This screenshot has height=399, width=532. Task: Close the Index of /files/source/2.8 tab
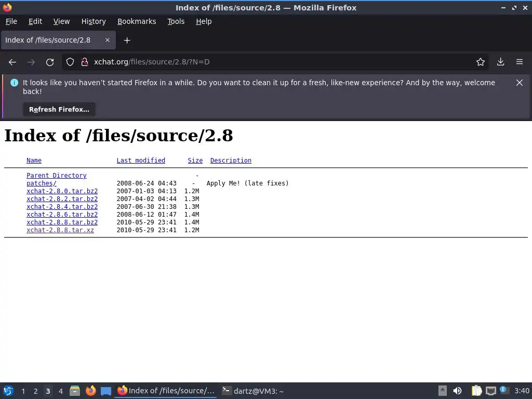107,40
